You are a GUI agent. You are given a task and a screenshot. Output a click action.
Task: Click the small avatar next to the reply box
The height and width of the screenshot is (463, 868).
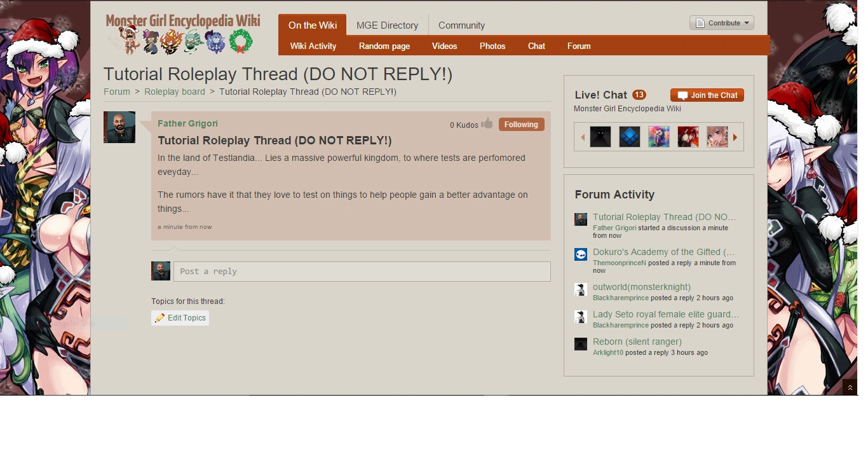(161, 271)
